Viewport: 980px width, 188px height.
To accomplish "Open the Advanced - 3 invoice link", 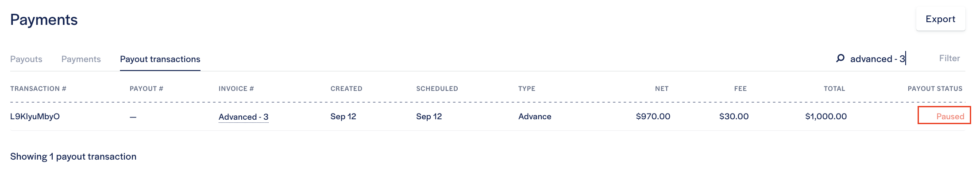I will click(x=243, y=117).
